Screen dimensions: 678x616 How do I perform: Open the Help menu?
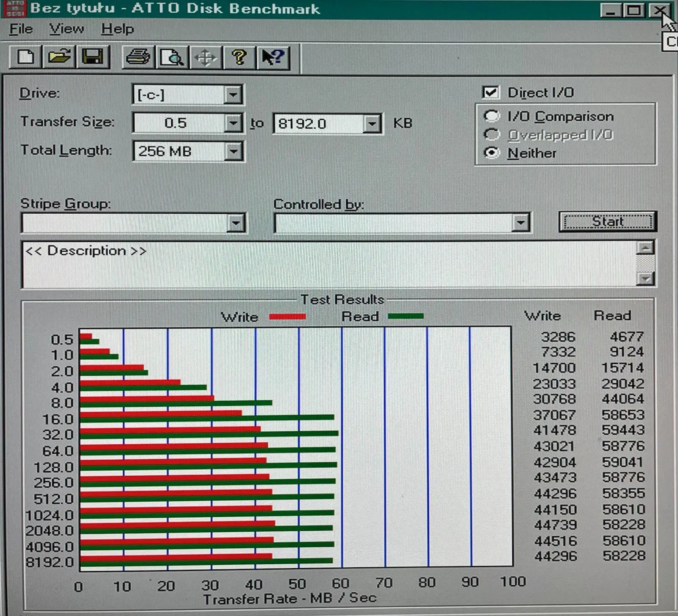(117, 29)
